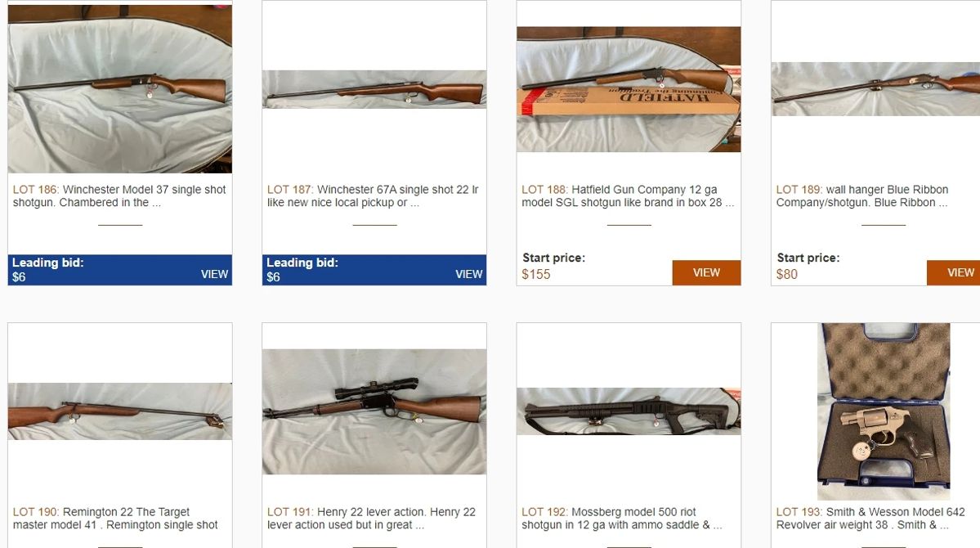Open the Blue Ribbon wall hanger photo
980x548 pixels.
pos(875,89)
